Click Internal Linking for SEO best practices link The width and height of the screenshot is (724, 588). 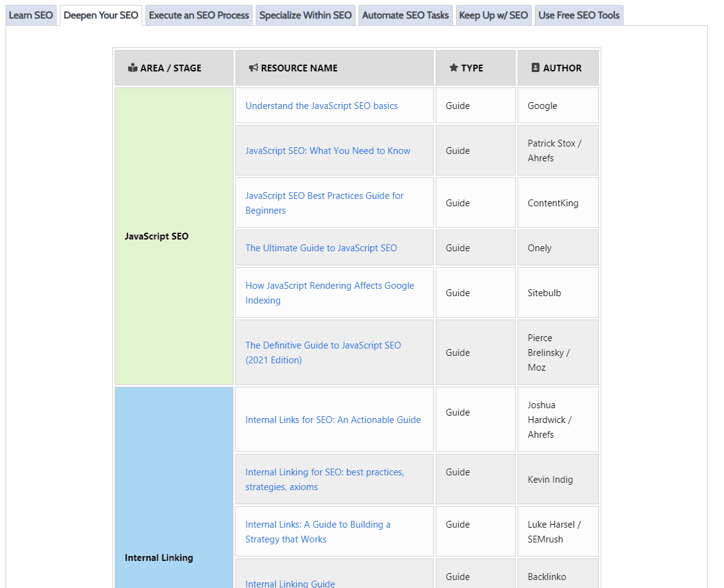(x=324, y=472)
